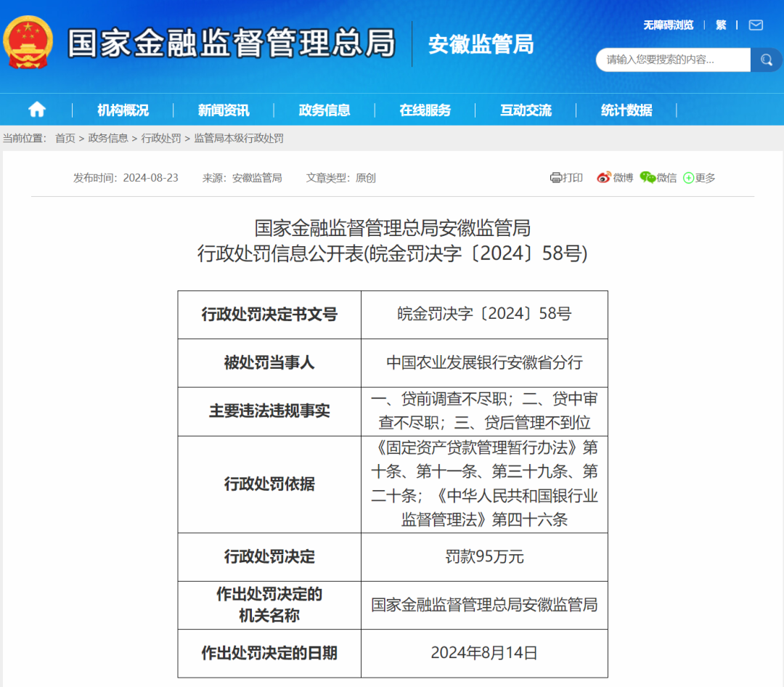Open the 互动交流 menu

coord(526,110)
